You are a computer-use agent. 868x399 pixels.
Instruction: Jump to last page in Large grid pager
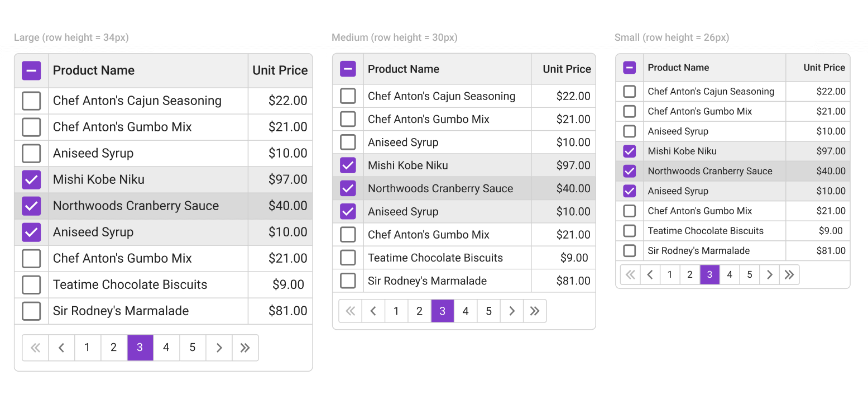[x=245, y=348]
